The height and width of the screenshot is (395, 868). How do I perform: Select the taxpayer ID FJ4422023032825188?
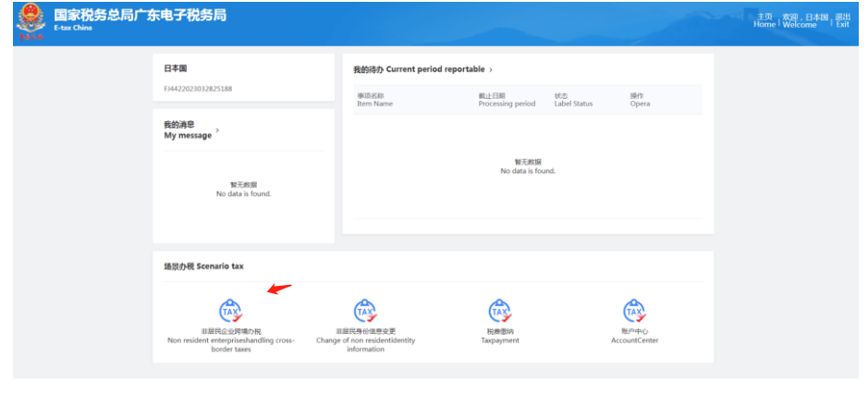[198, 89]
